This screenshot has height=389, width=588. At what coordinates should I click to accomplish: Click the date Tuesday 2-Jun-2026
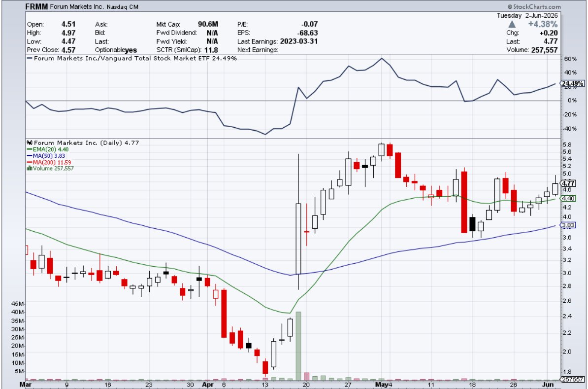click(x=527, y=16)
